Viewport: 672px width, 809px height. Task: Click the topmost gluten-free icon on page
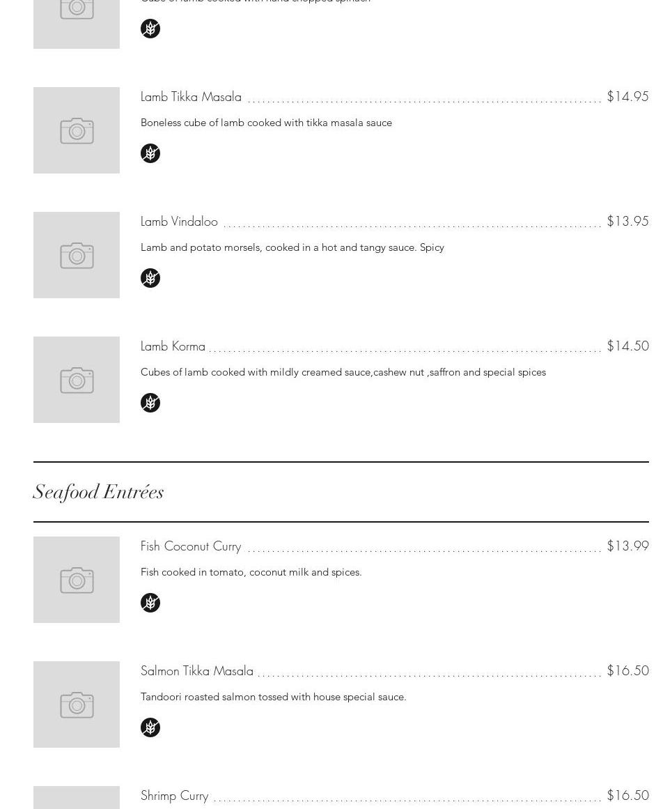point(150,29)
